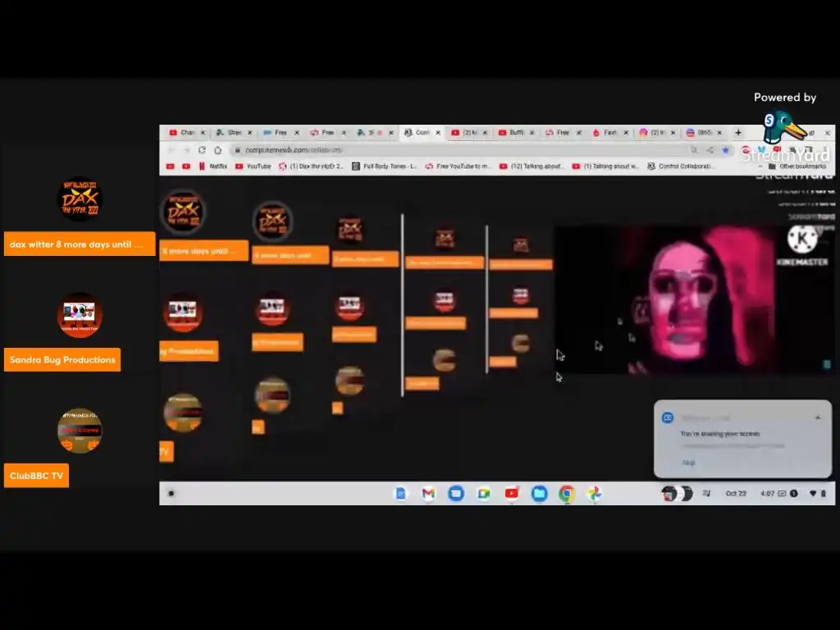Image resolution: width=840 pixels, height=630 pixels.
Task: Click the Wi-Fi status icon in the tray
Action: coord(813,493)
